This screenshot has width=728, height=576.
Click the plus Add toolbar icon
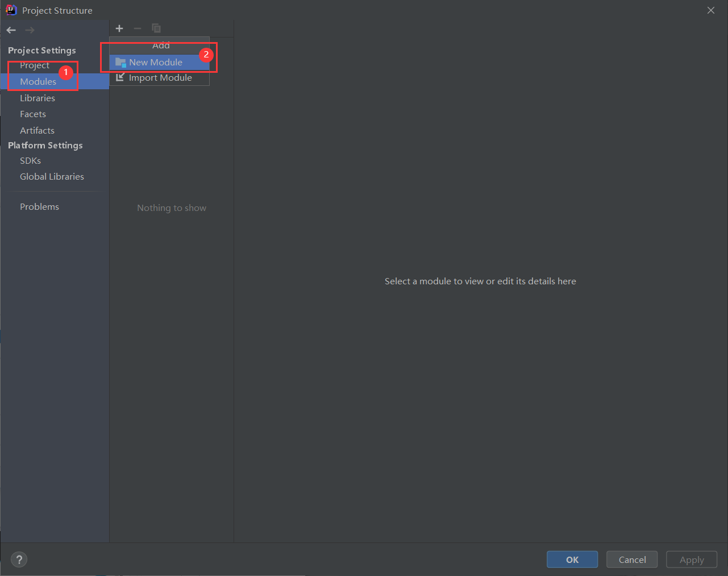coord(119,28)
